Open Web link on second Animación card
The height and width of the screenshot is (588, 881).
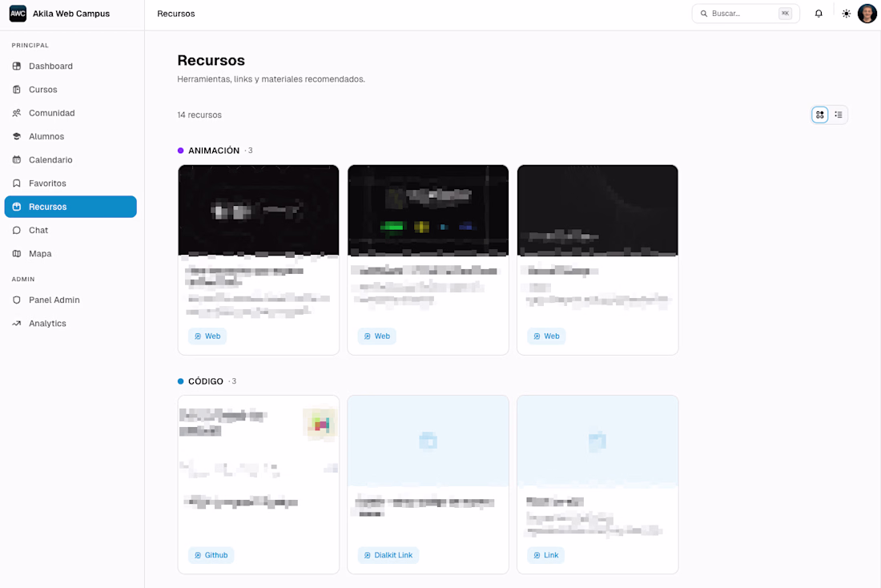[377, 336]
